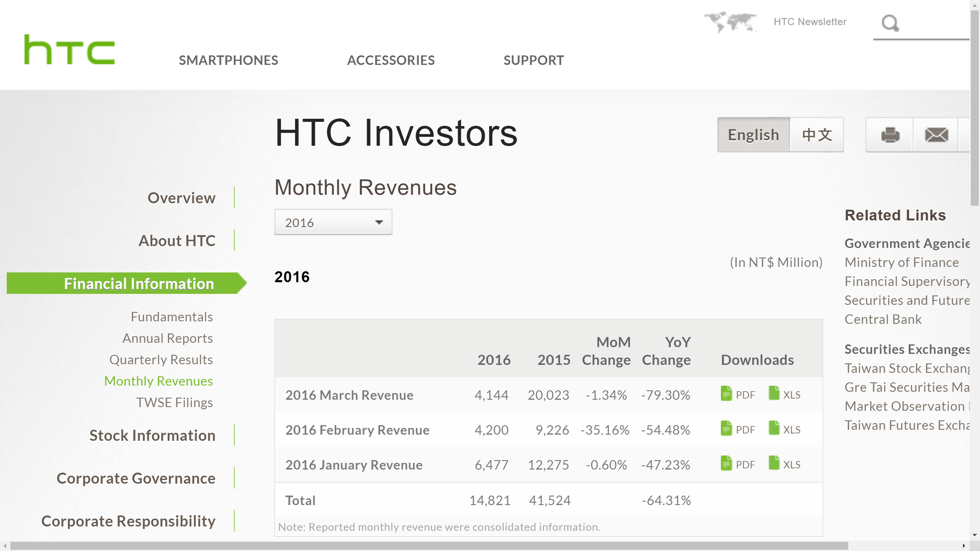Screen dimensions: 980x551
Task: Click the horizontal scrollbar at bottom
Action: (x=429, y=546)
